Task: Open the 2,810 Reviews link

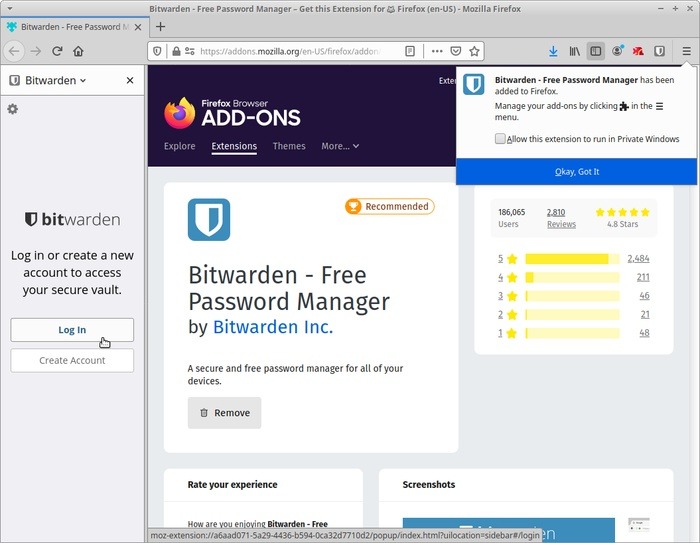Action: click(561, 218)
